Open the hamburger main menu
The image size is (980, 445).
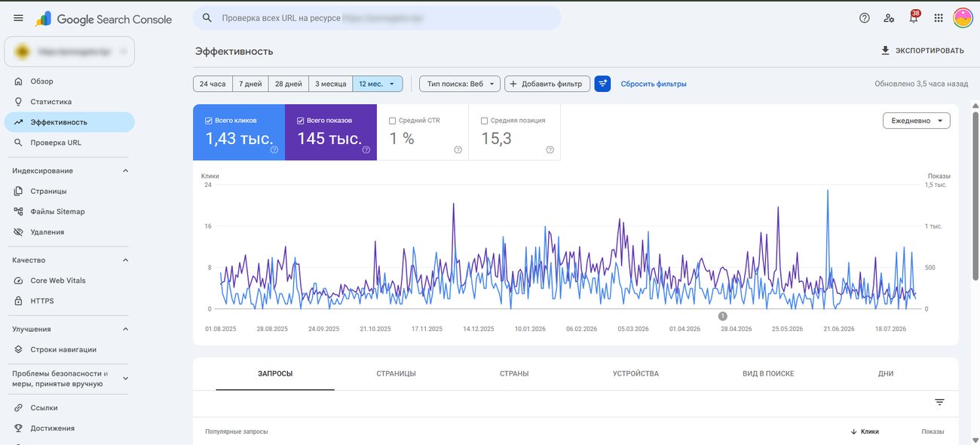18,18
